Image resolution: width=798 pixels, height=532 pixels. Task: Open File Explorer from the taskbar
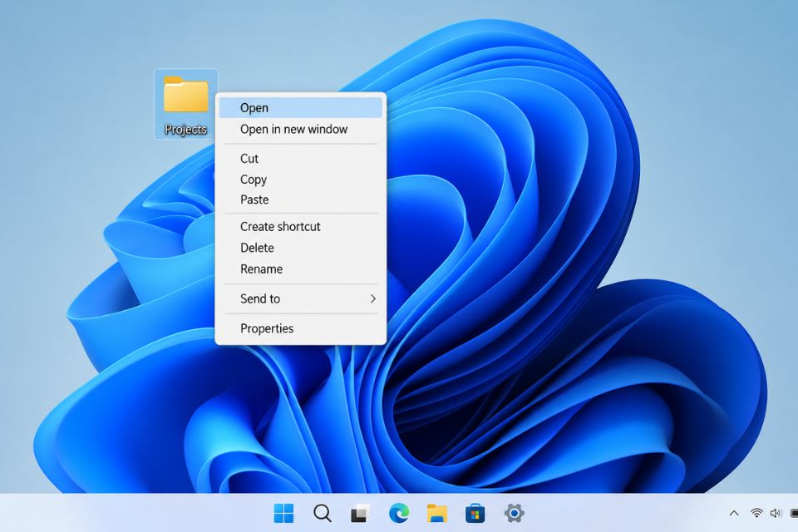437,513
